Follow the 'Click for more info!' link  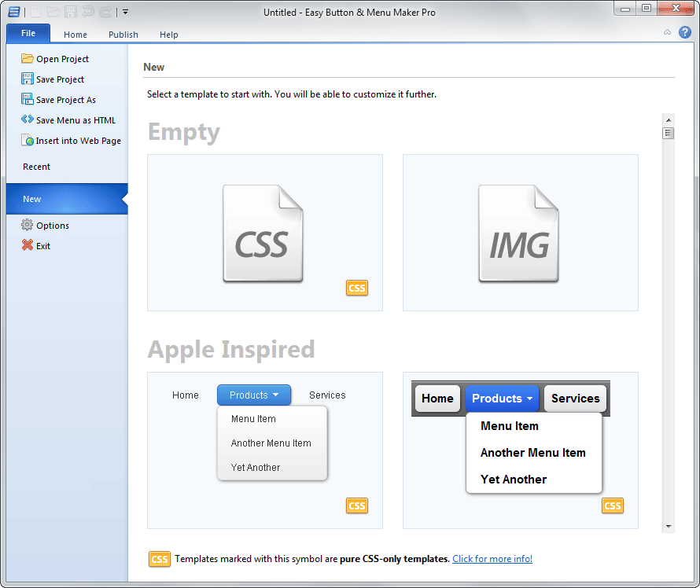[492, 559]
